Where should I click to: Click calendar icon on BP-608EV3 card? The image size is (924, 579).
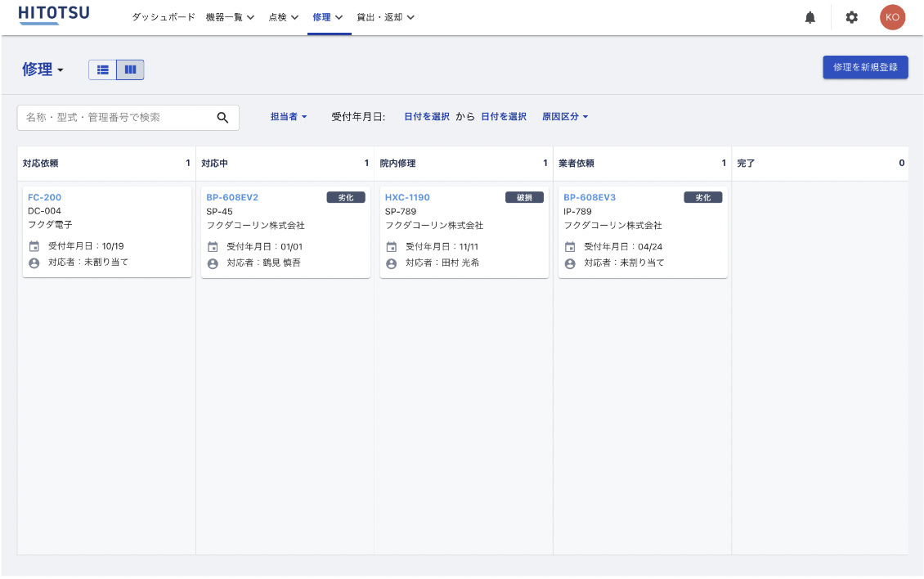click(x=570, y=246)
